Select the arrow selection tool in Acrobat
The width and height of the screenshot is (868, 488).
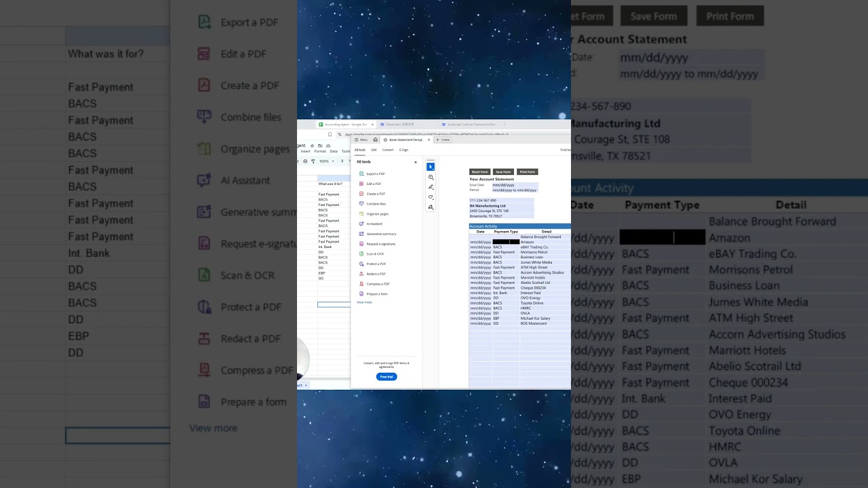pos(431,167)
